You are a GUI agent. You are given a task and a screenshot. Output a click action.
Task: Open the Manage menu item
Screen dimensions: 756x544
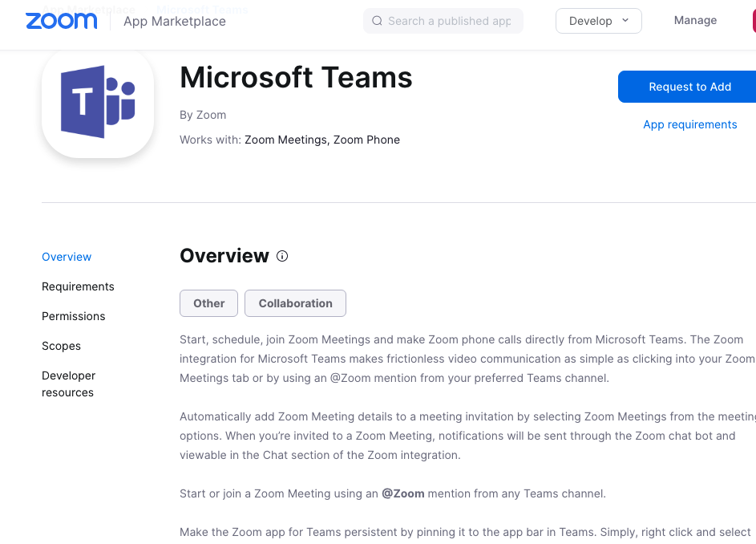coord(695,20)
